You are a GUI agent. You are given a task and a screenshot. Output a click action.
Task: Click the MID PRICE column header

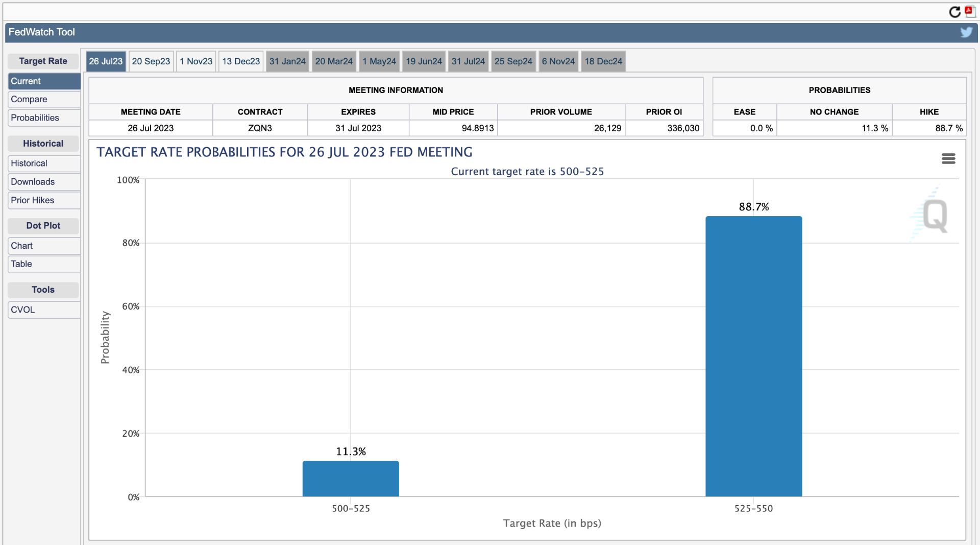[453, 112]
